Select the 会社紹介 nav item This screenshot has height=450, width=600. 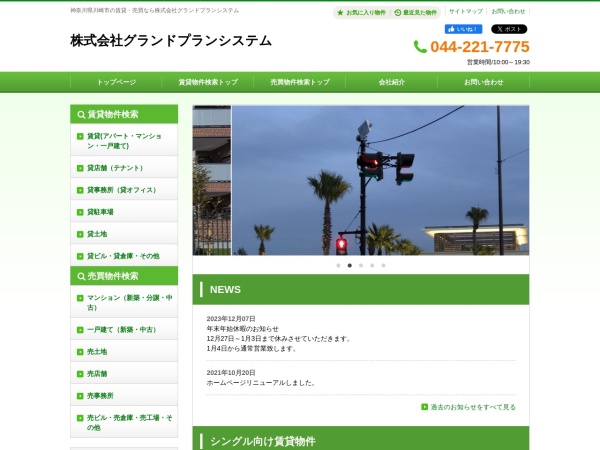click(x=392, y=82)
